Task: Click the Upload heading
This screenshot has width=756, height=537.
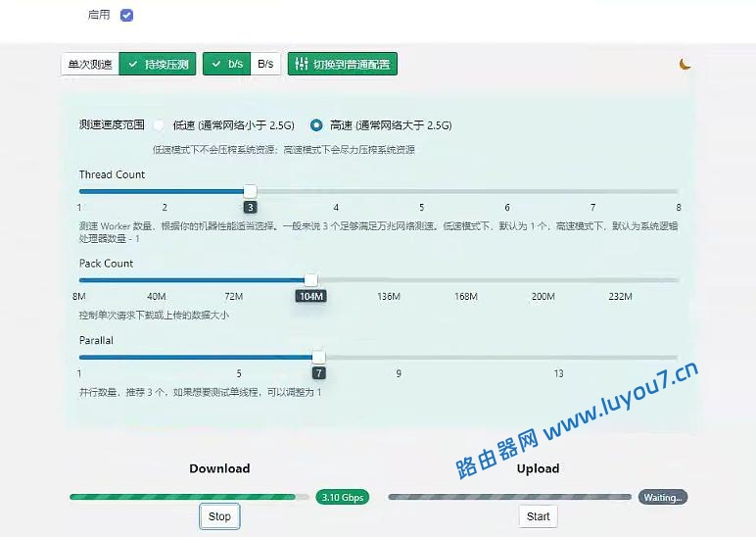Action: pyautogui.click(x=538, y=468)
